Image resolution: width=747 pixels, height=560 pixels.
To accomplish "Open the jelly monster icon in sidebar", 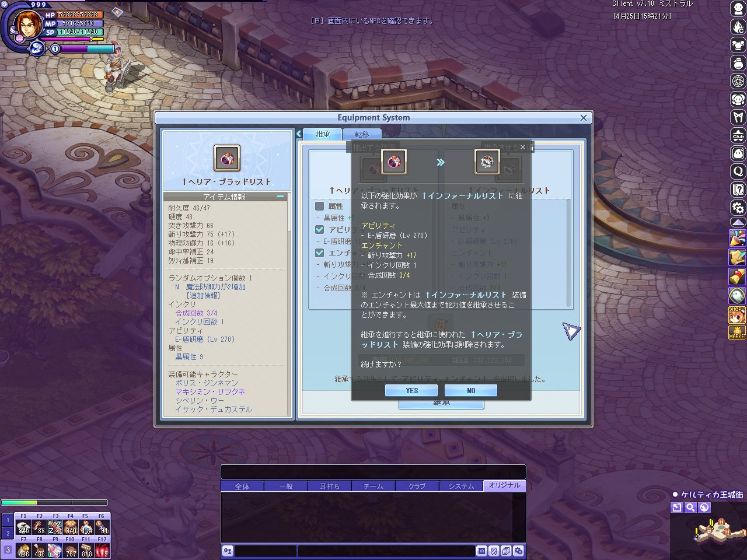I will click(738, 153).
